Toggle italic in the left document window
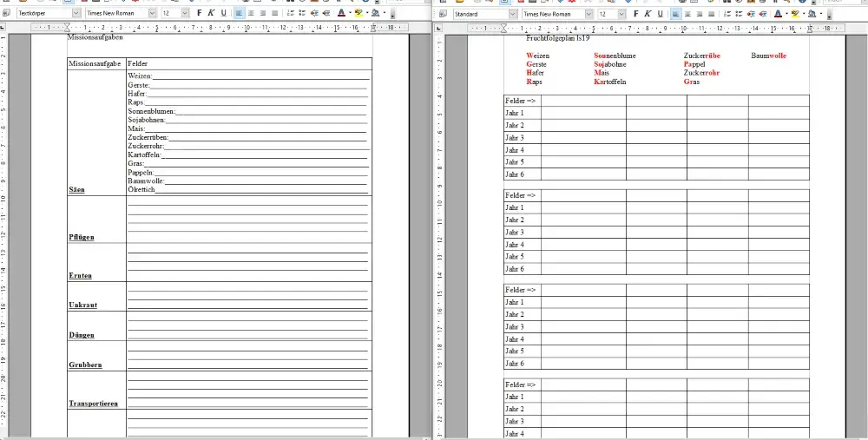Image resolution: width=868 pixels, height=440 pixels. tap(211, 14)
